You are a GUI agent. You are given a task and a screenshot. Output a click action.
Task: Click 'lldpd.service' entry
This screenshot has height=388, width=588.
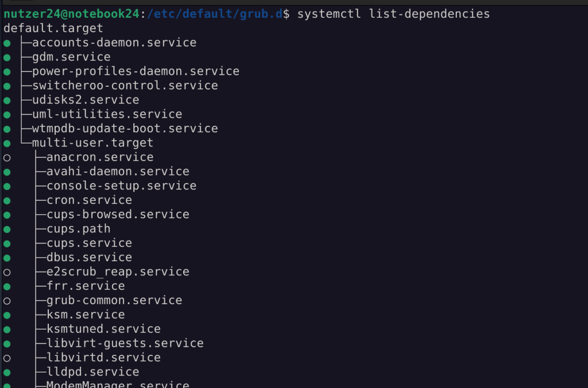92,371
